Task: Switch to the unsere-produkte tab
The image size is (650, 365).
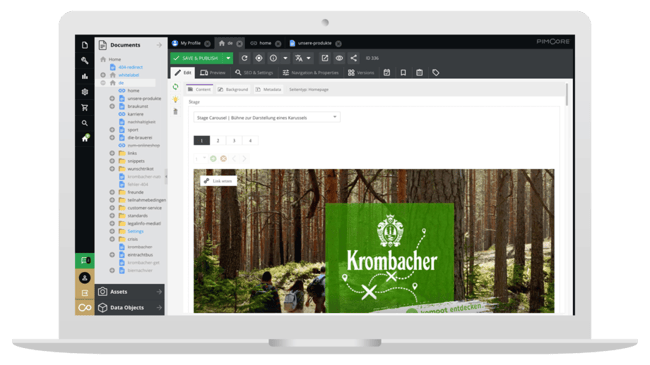Action: (315, 43)
